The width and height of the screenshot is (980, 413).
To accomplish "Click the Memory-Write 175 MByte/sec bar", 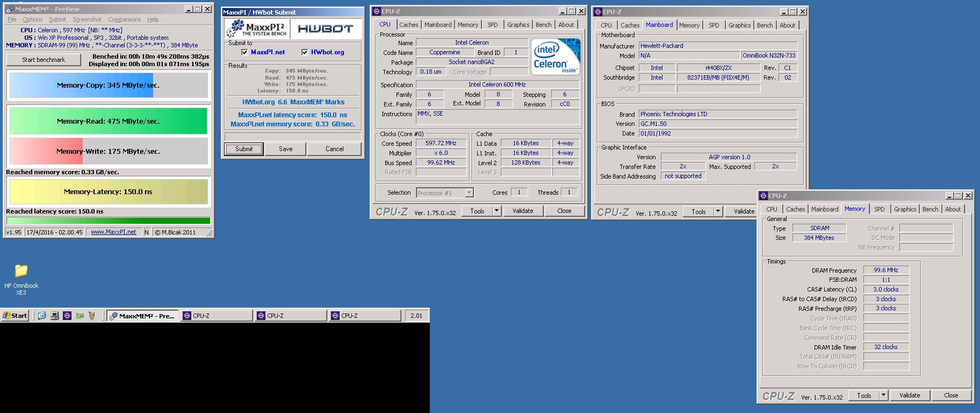I will tap(109, 151).
